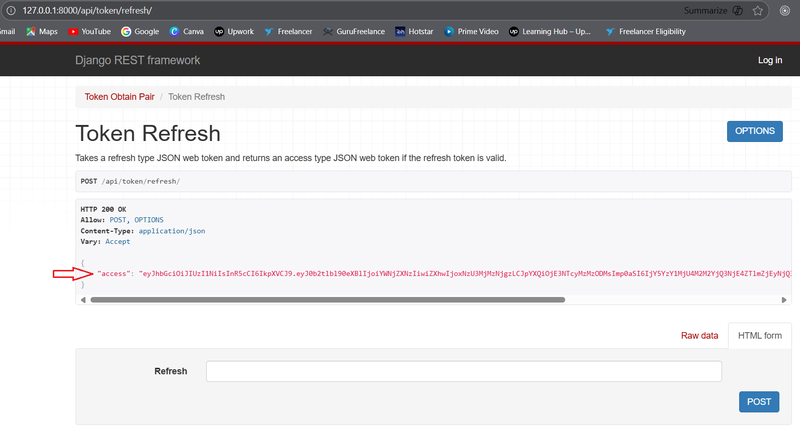This screenshot has height=437, width=800.
Task: Click the Log in link
Action: 769,60
